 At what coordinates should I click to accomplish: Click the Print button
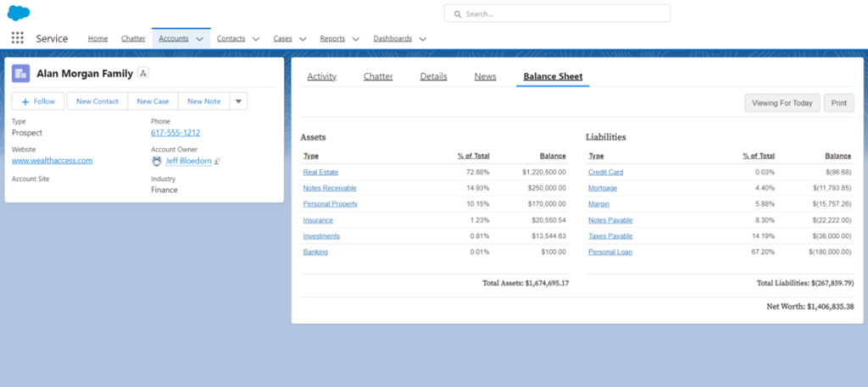pos(838,102)
